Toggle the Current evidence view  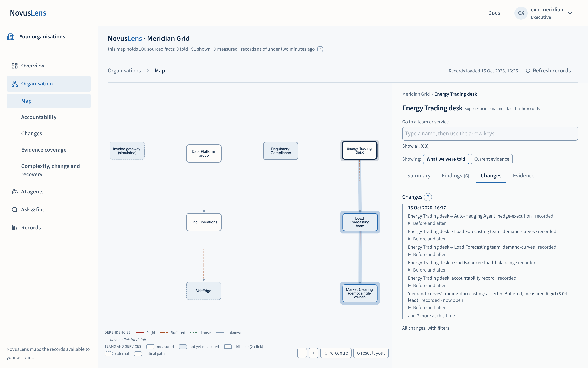(492, 159)
